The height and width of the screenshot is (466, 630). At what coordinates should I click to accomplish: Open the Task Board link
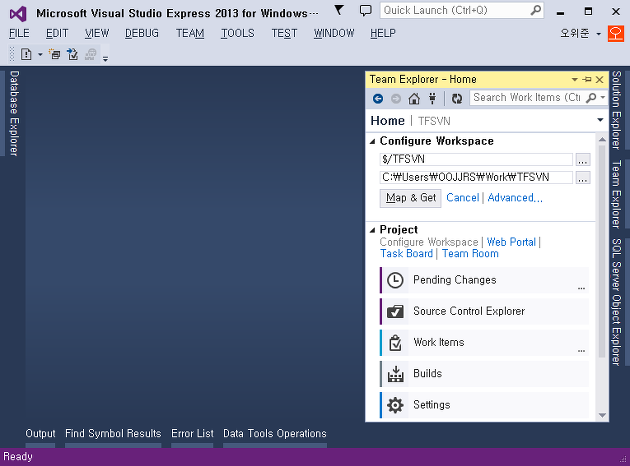click(x=406, y=254)
